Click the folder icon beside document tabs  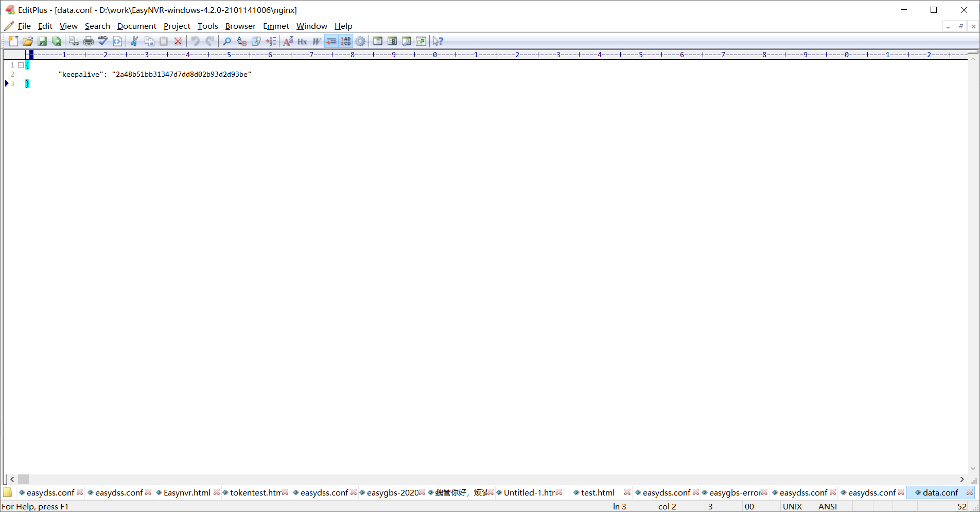8,492
